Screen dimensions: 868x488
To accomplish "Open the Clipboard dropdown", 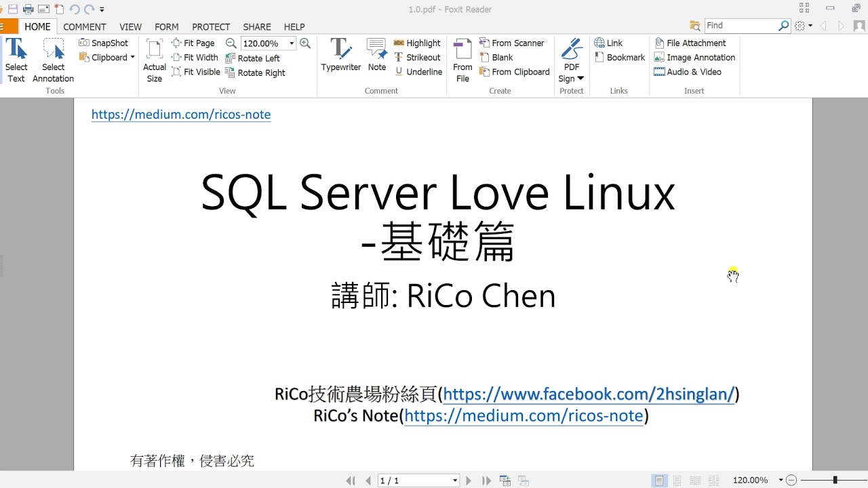I will coord(107,58).
